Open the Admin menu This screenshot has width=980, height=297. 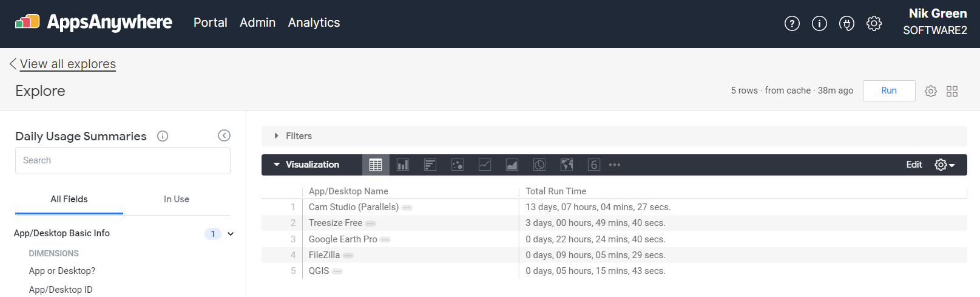coord(257,22)
